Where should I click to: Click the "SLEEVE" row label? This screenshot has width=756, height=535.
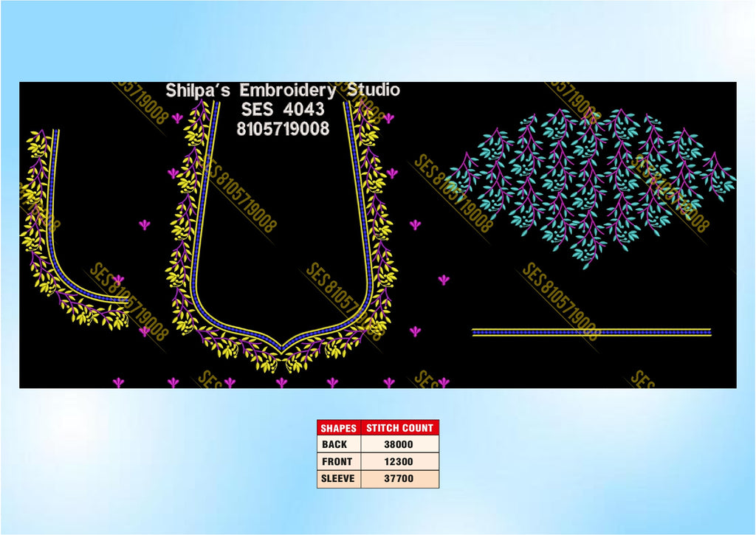click(x=338, y=479)
